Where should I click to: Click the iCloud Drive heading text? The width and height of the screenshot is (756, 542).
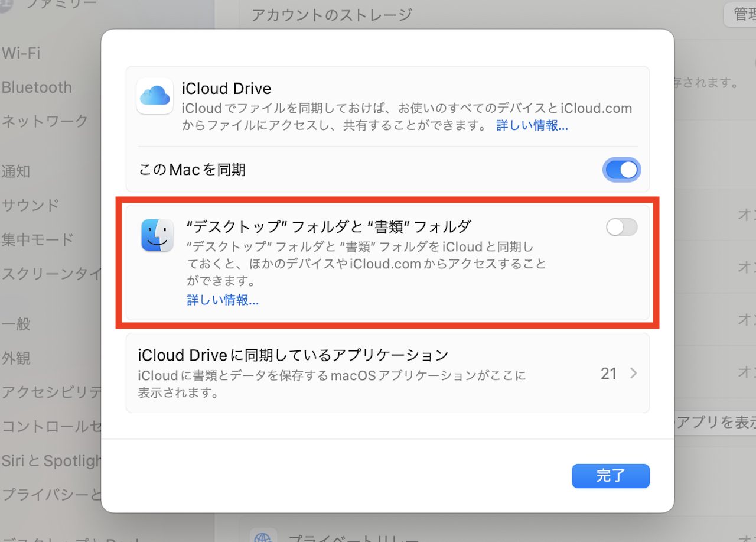pos(227,89)
